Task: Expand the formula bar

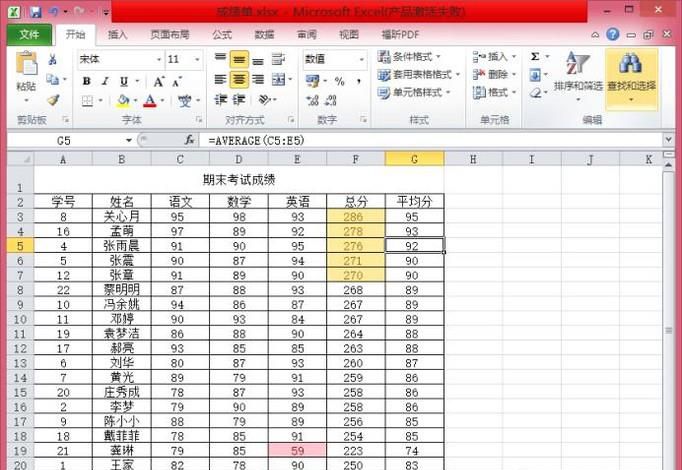Action: (x=669, y=140)
